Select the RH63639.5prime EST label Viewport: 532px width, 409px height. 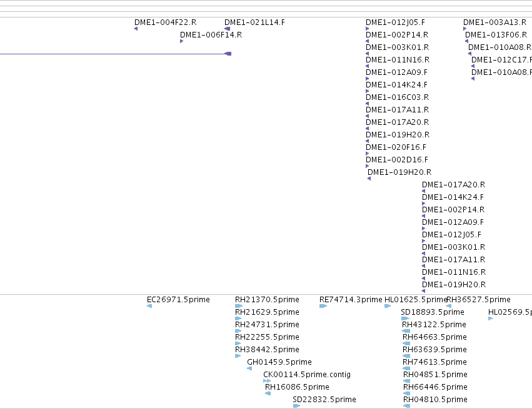[x=434, y=350]
